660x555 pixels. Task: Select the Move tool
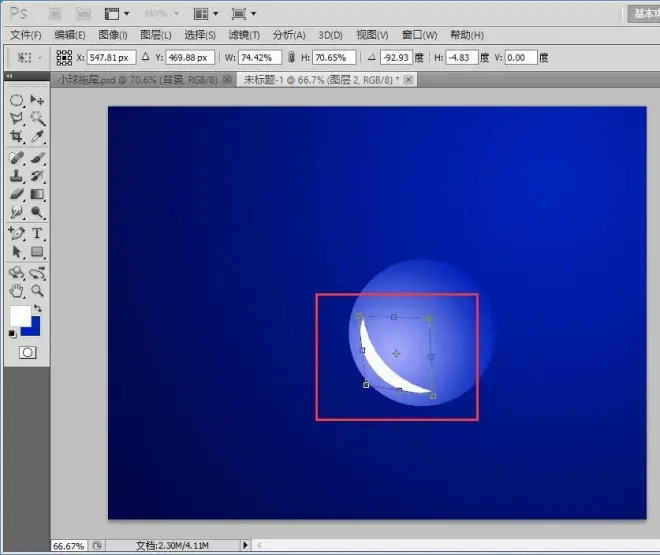[x=37, y=100]
